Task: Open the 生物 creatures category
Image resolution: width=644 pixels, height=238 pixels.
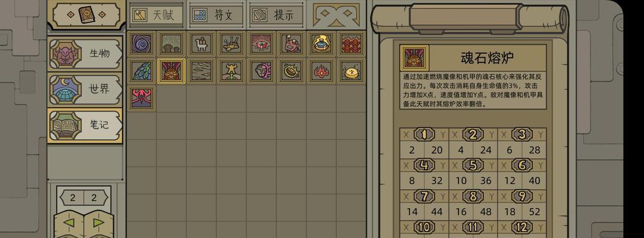Action: tap(86, 54)
